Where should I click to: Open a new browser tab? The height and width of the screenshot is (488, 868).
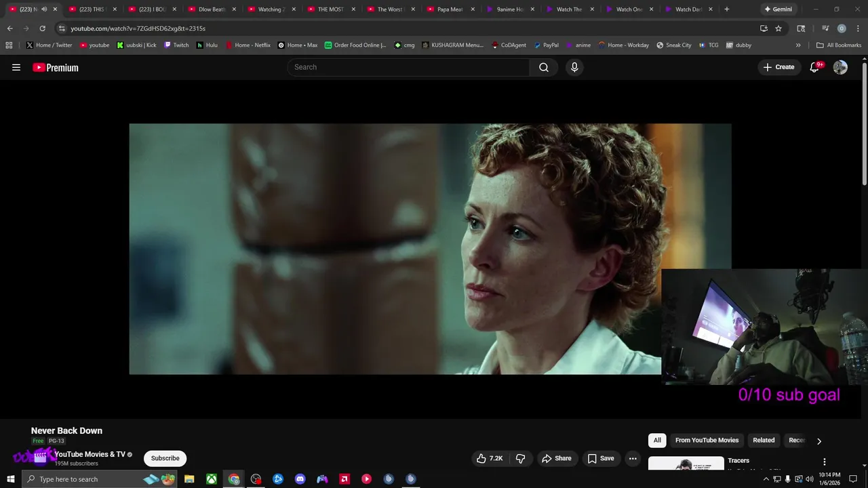pyautogui.click(x=727, y=9)
